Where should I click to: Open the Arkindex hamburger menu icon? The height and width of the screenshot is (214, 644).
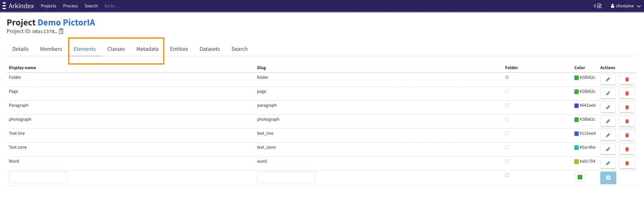[x=4, y=6]
